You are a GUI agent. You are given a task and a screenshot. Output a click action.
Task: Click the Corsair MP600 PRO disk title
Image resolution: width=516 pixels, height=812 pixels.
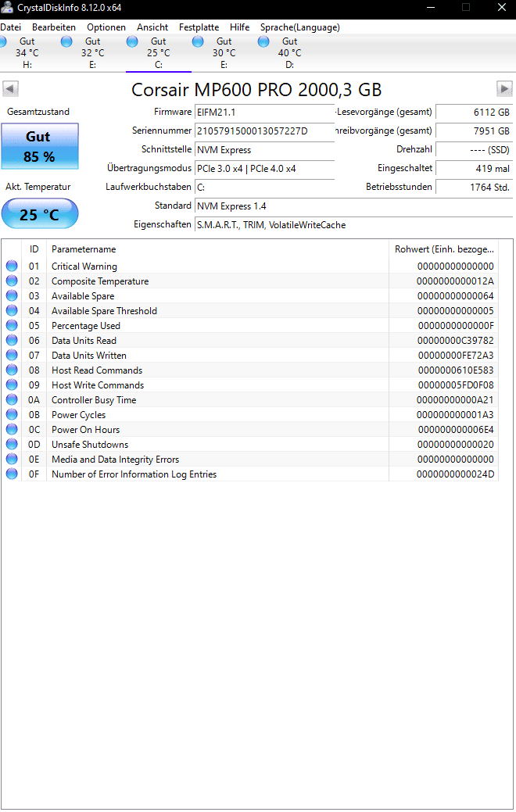(256, 90)
